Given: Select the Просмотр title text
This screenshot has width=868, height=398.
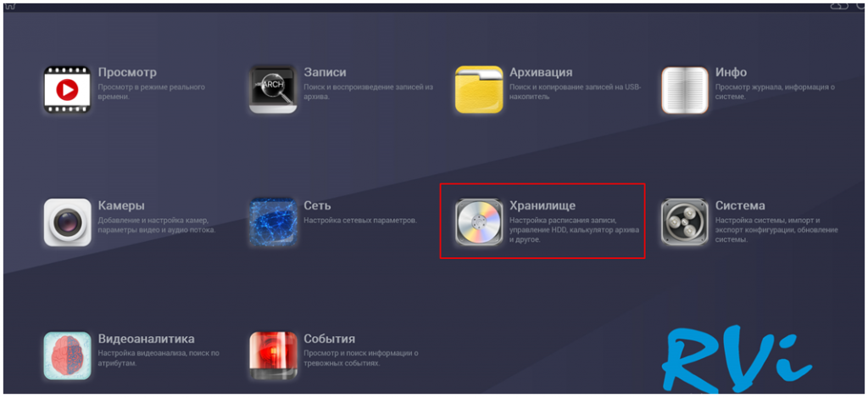Looking at the screenshot, I should [127, 73].
